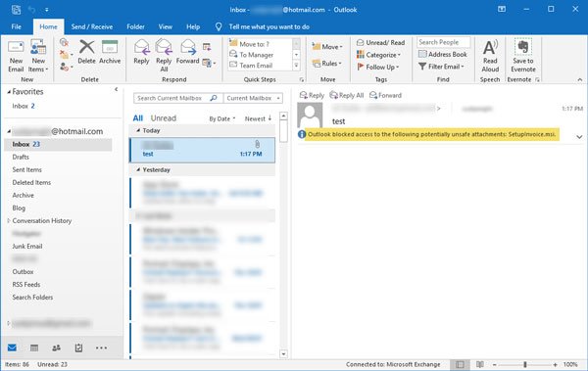Switch to Tasks view icon
The height and width of the screenshot is (371, 588).
(78, 348)
